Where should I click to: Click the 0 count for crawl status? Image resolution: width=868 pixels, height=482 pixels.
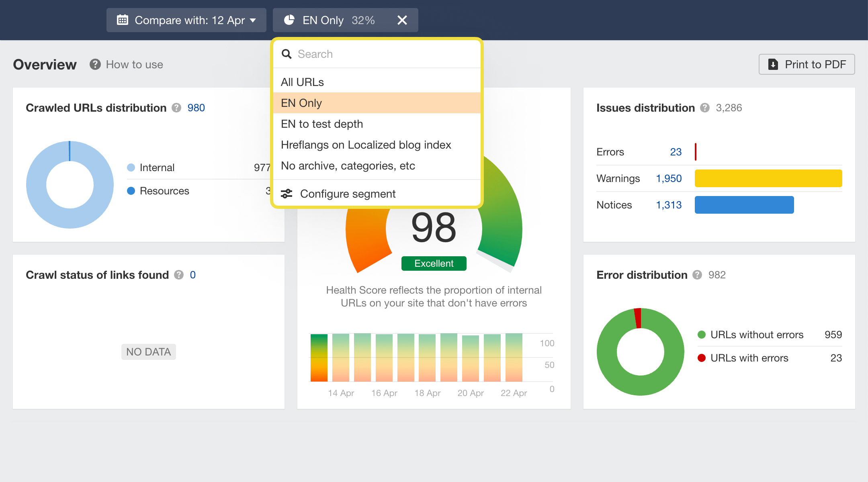193,275
